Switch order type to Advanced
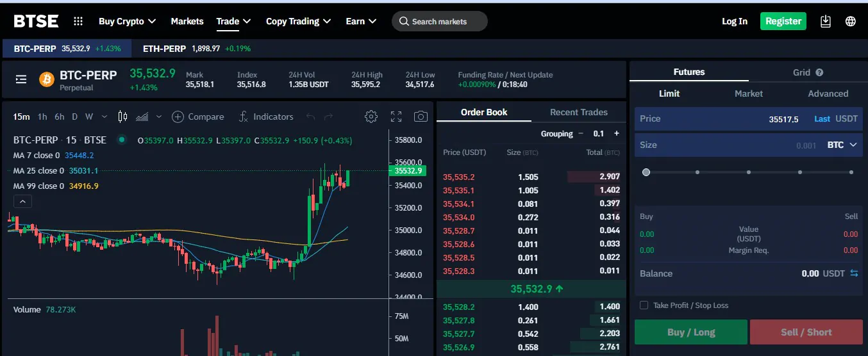This screenshot has height=356, width=868. point(828,93)
